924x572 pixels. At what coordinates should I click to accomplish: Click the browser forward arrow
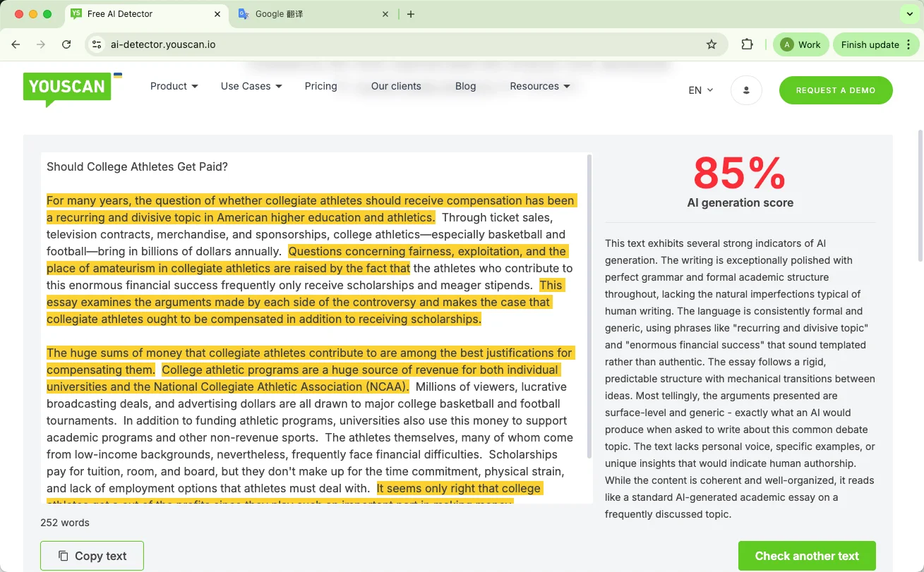[x=40, y=44]
